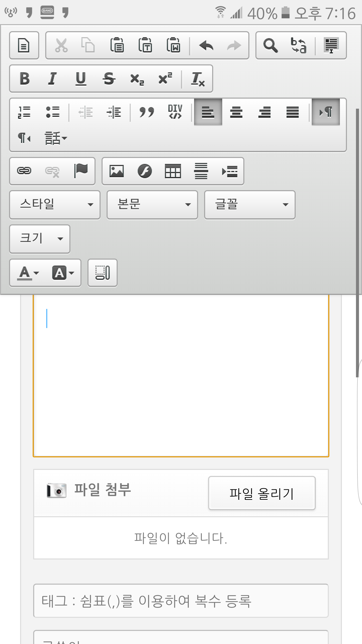
Task: Open the 본문 paragraph format menu
Action: [x=152, y=205]
